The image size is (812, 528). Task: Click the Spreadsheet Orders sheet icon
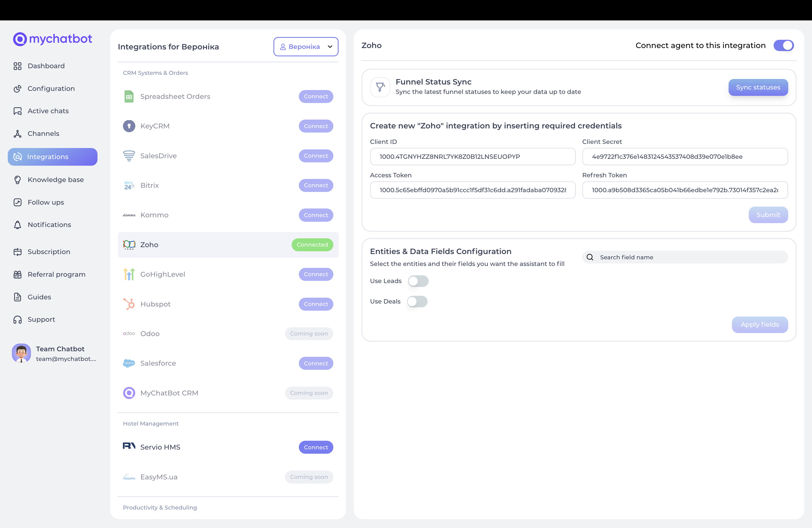point(129,97)
